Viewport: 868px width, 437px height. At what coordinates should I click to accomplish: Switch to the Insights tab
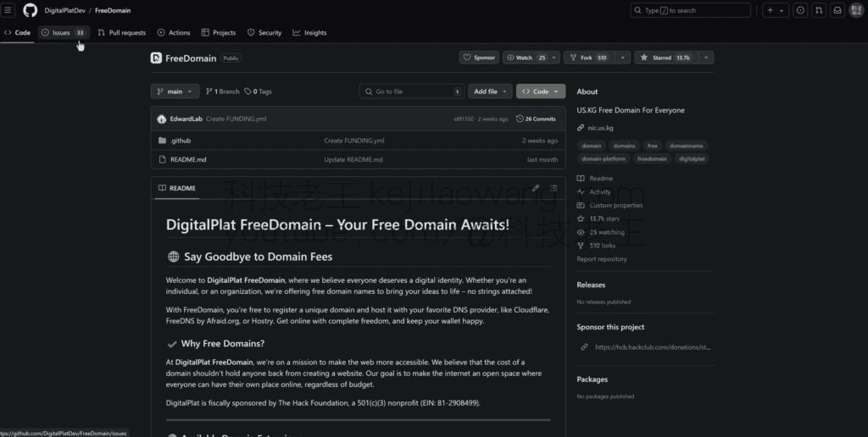pos(310,33)
